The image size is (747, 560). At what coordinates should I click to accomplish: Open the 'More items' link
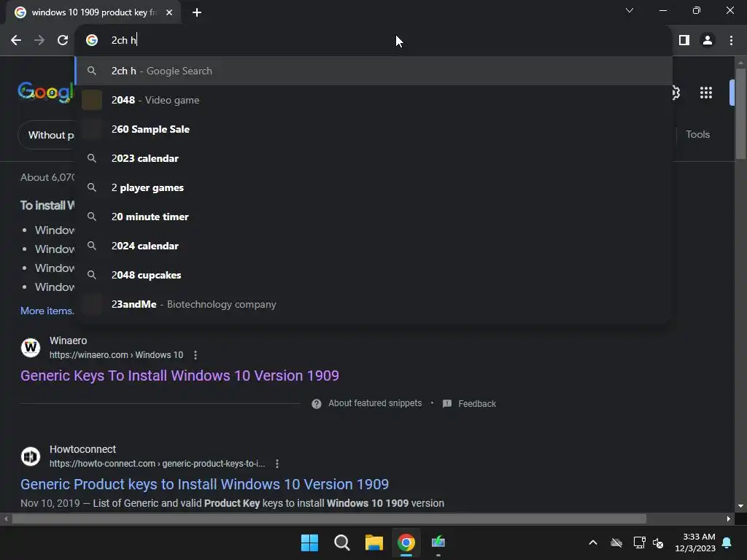pyautogui.click(x=47, y=311)
